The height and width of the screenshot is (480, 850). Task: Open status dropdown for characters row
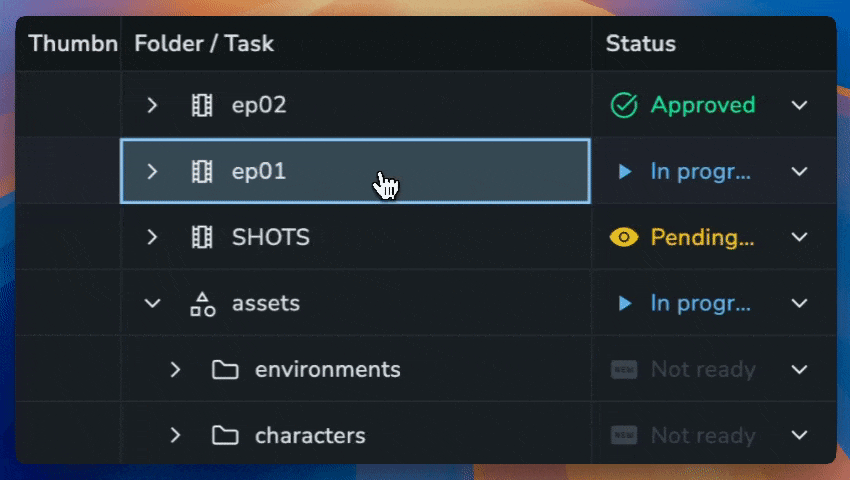click(x=799, y=436)
